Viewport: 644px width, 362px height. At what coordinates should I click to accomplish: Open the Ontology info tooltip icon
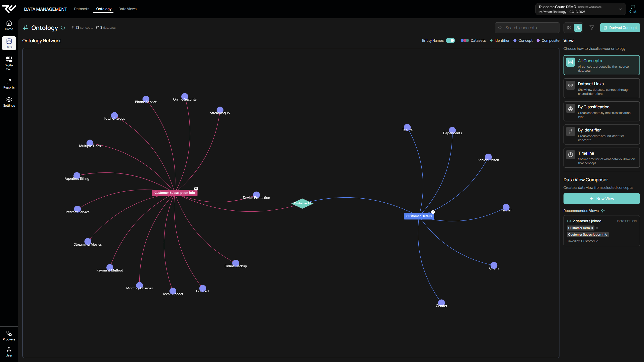pos(63,28)
